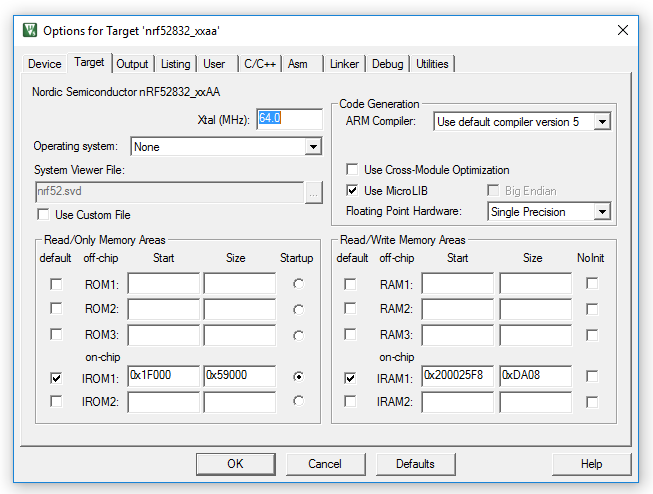
Task: Open the Help button
Action: coord(592,464)
